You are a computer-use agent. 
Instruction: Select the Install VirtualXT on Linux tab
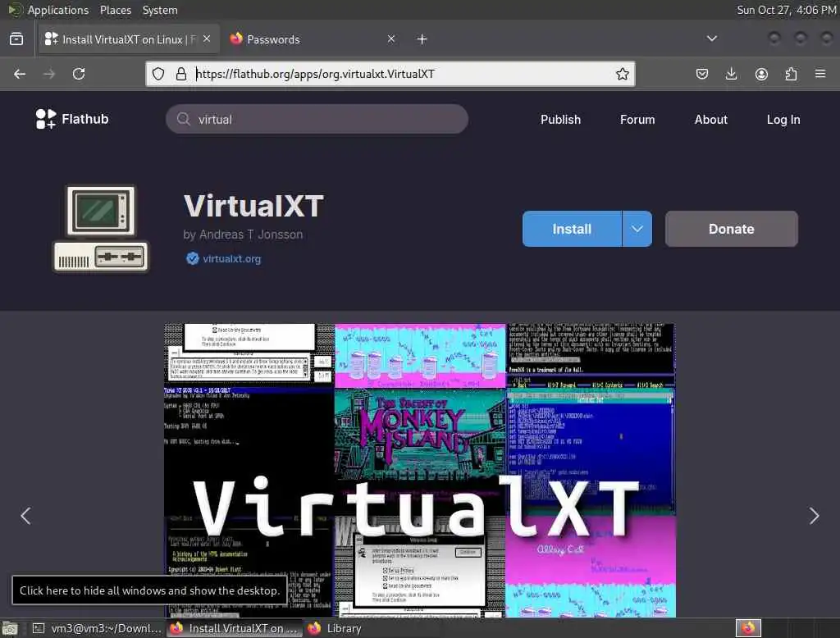point(129,39)
